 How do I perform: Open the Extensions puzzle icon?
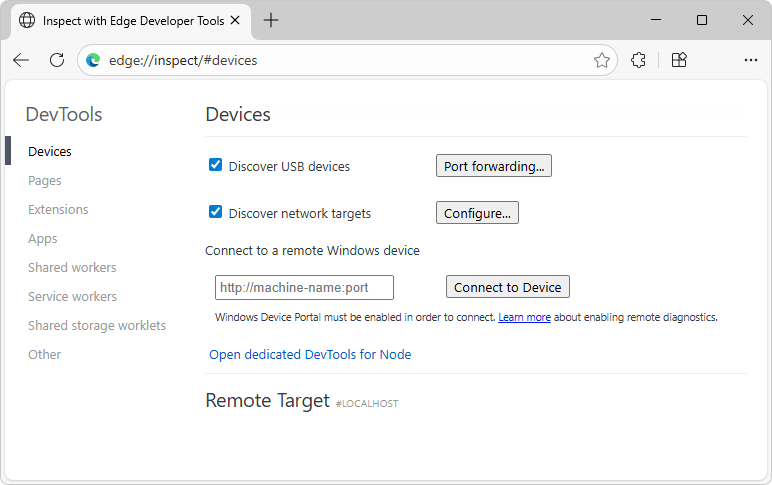click(639, 60)
